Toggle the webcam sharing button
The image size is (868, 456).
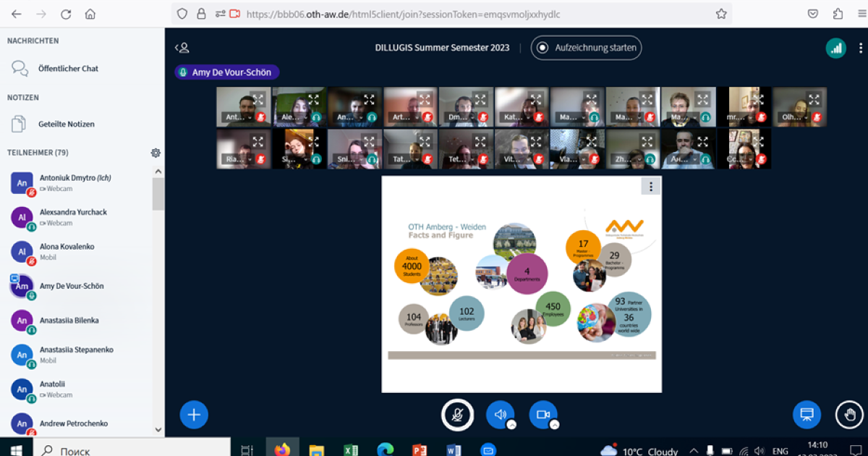542,415
